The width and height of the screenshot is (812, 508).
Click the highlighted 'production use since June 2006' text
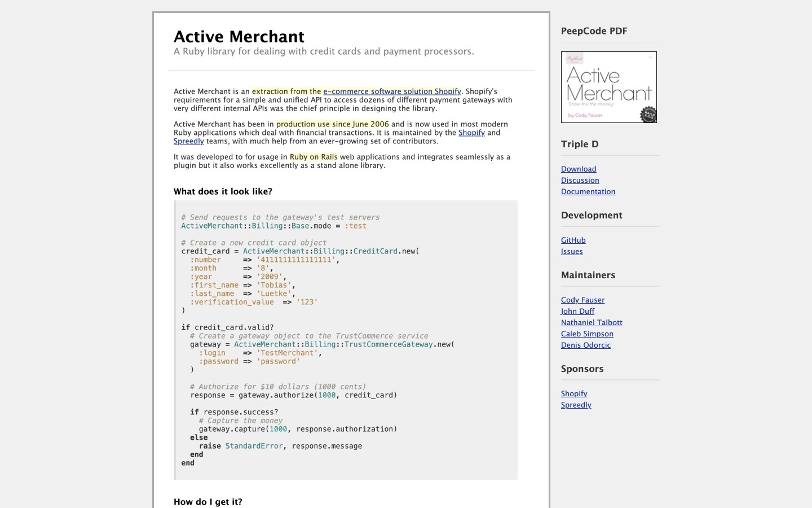click(333, 124)
